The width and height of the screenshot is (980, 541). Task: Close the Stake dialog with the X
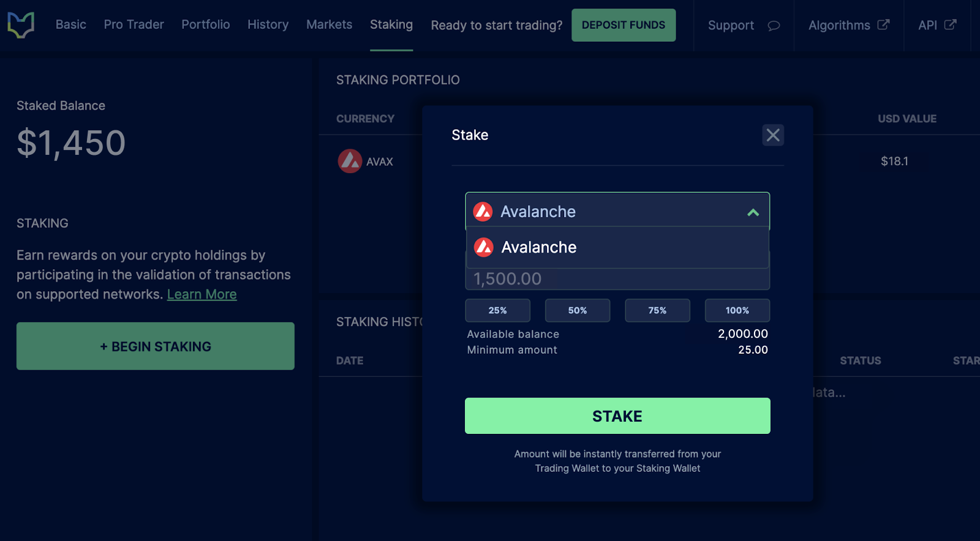coord(773,135)
